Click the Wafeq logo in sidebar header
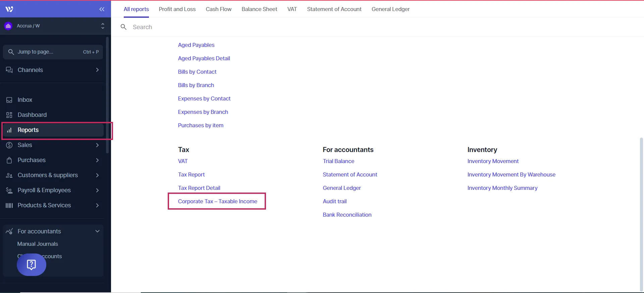The width and height of the screenshot is (644, 293). click(9, 9)
